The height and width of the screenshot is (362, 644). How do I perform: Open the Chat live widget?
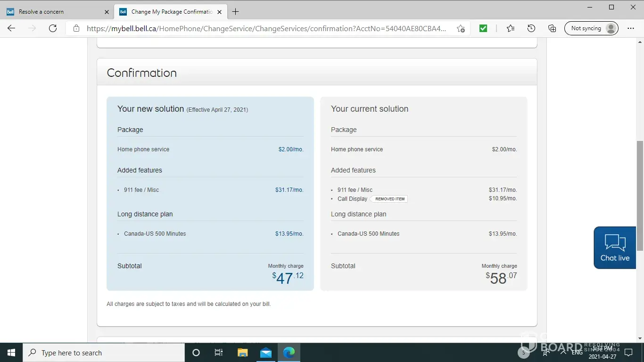click(615, 248)
